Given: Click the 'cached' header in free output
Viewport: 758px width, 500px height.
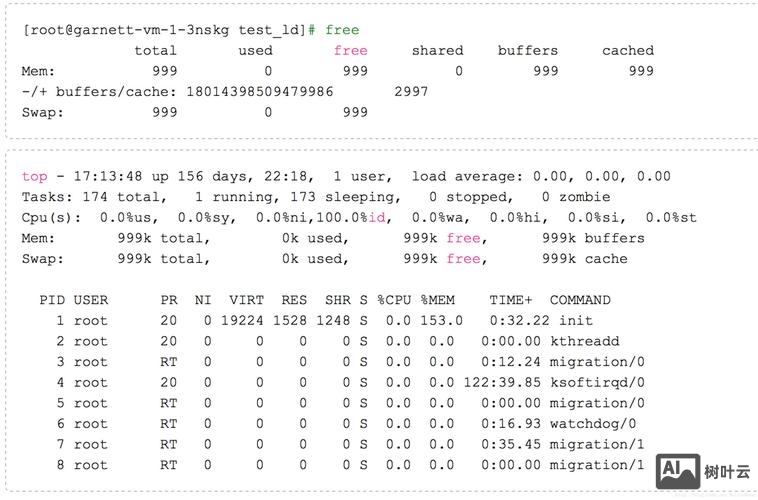Looking at the screenshot, I should (x=628, y=50).
